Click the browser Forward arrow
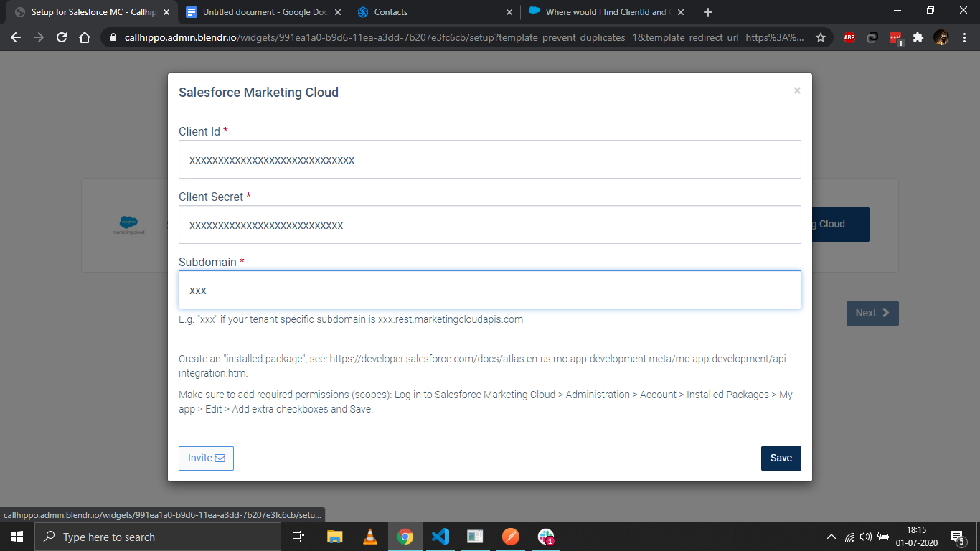 (x=39, y=37)
